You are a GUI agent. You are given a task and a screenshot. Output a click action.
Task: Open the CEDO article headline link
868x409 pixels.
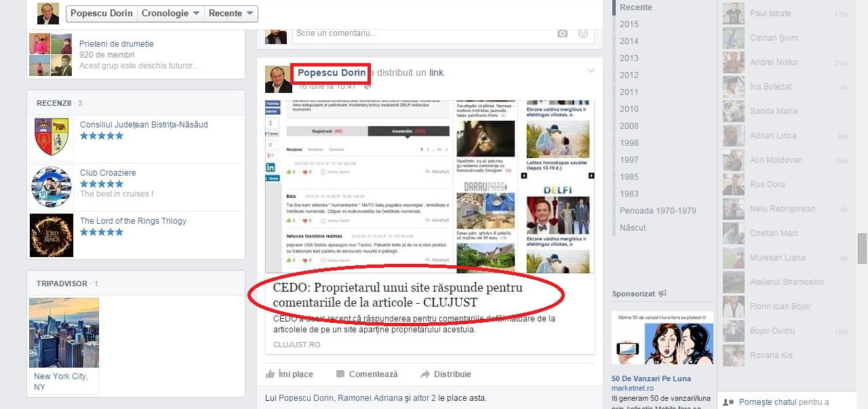coord(397,294)
